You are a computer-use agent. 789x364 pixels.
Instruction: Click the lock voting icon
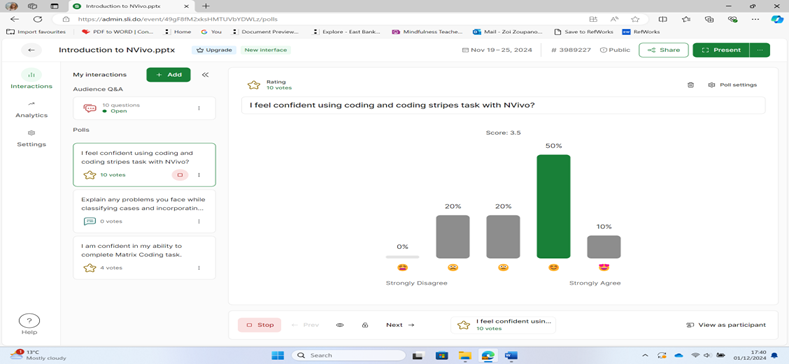tap(365, 325)
